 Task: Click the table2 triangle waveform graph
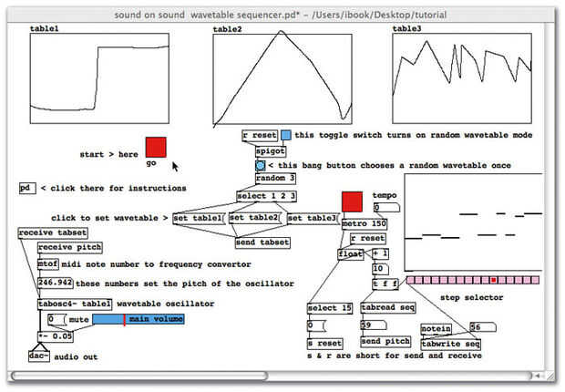[x=282, y=79]
